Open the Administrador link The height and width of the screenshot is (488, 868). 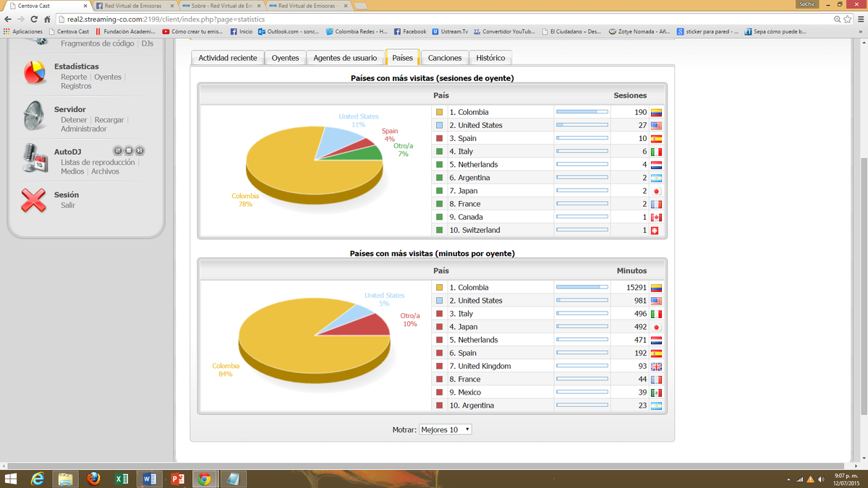(84, 129)
